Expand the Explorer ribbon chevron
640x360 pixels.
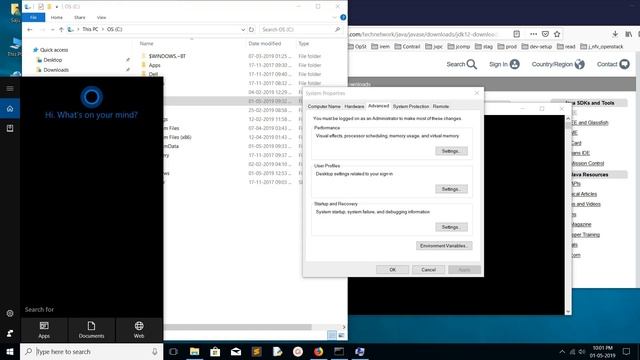(334, 18)
